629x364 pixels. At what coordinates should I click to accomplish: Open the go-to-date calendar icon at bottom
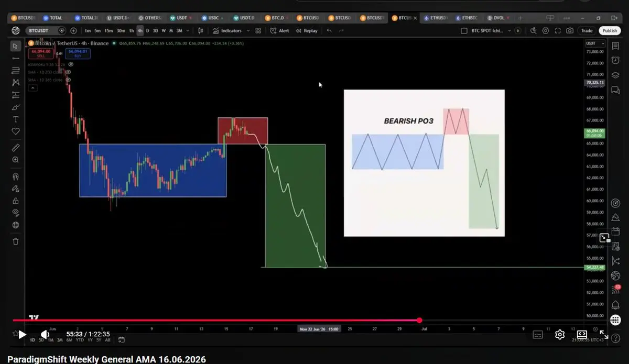pyautogui.click(x=122, y=340)
